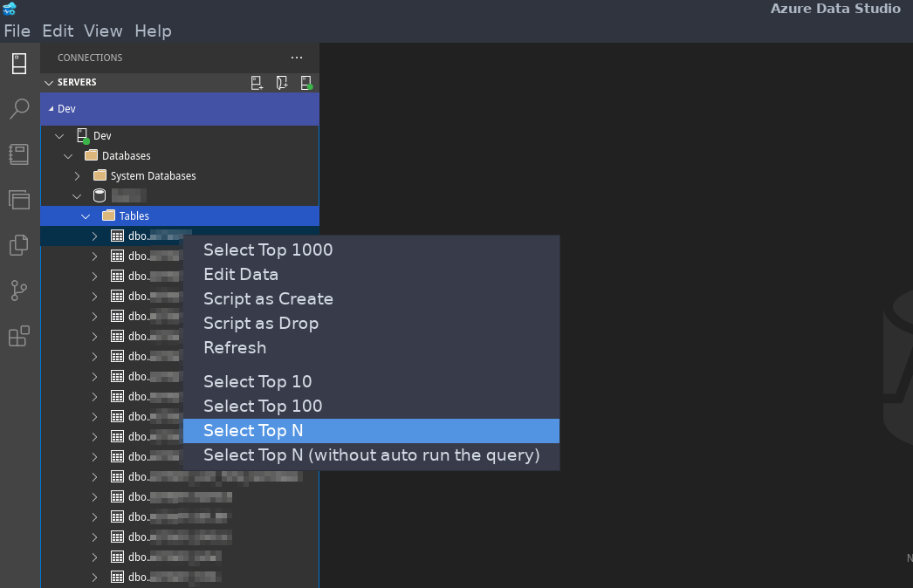The height and width of the screenshot is (588, 913).
Task: Open the Connections view in activity bar
Action: point(19,64)
